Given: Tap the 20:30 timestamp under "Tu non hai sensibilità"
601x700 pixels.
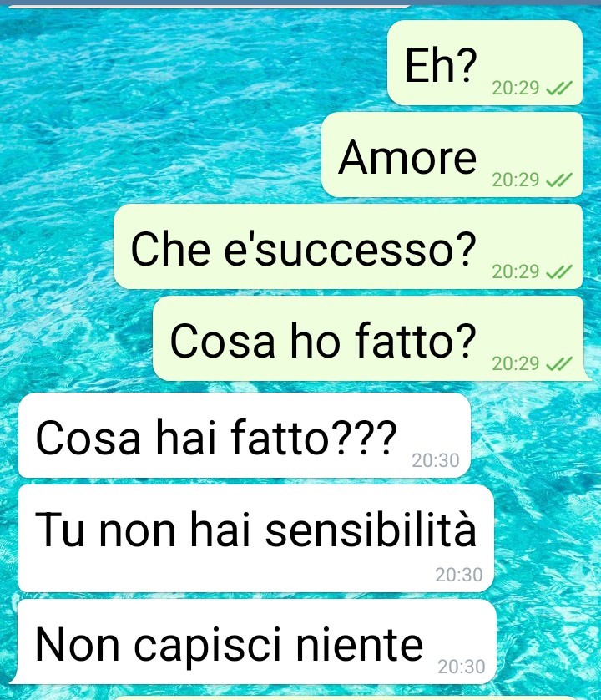Looking at the screenshot, I should tap(459, 575).
